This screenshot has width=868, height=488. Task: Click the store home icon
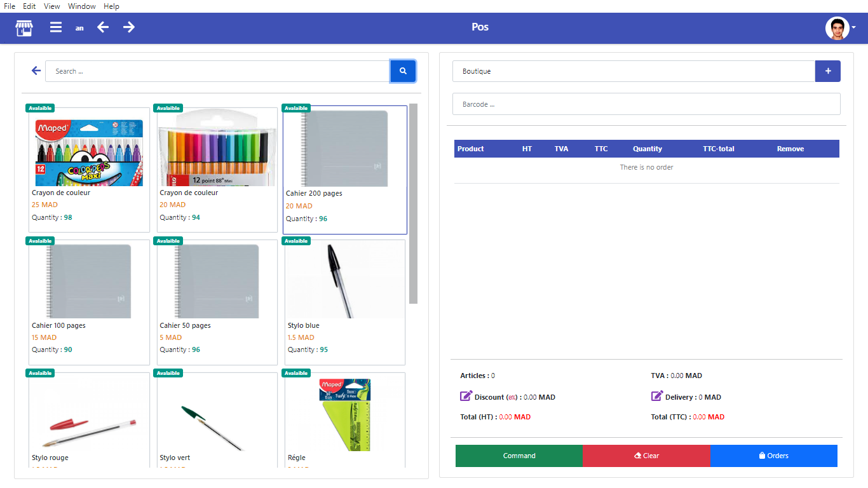pyautogui.click(x=24, y=28)
